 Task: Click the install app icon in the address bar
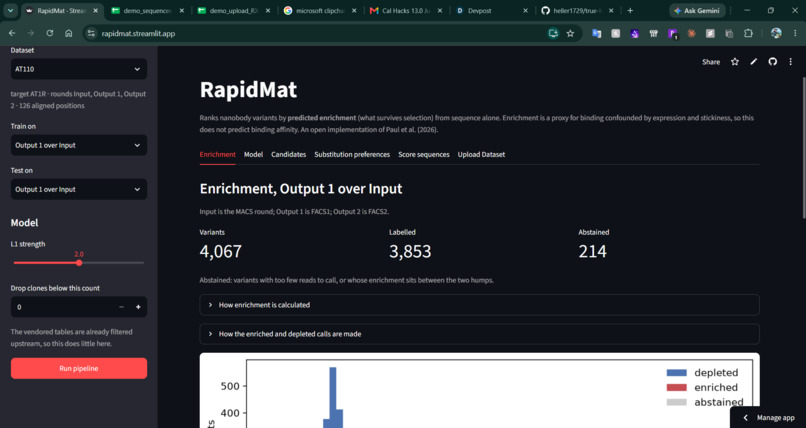553,33
